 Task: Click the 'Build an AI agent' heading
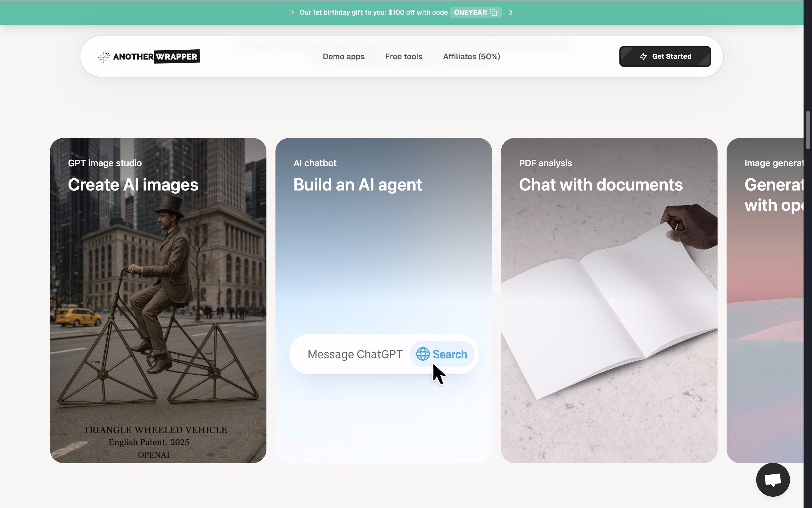pos(357,185)
